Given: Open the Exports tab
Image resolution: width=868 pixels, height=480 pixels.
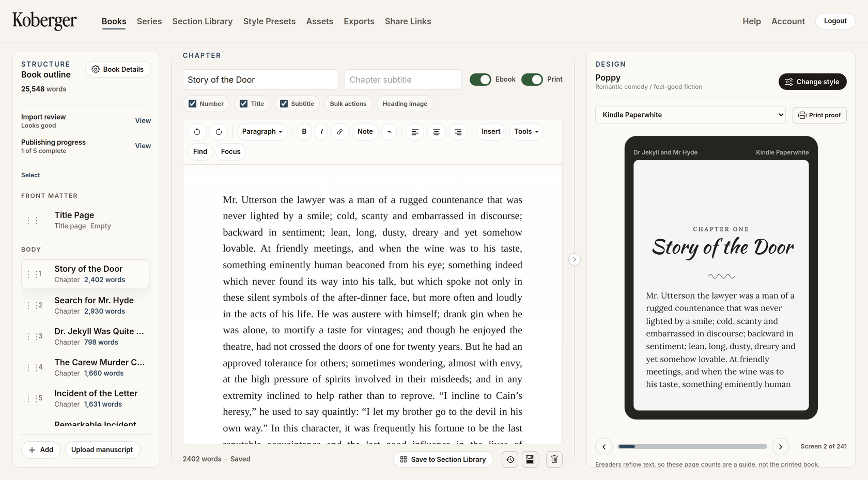Looking at the screenshot, I should coord(359,21).
